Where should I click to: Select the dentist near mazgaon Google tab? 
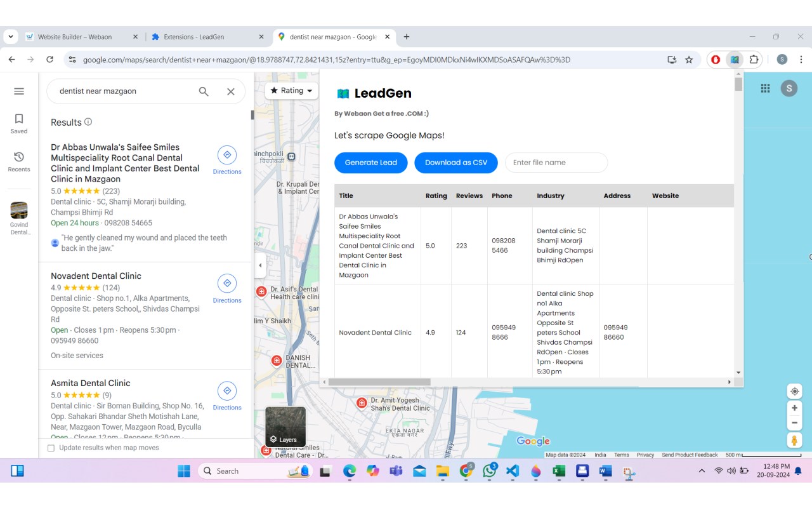pos(334,37)
